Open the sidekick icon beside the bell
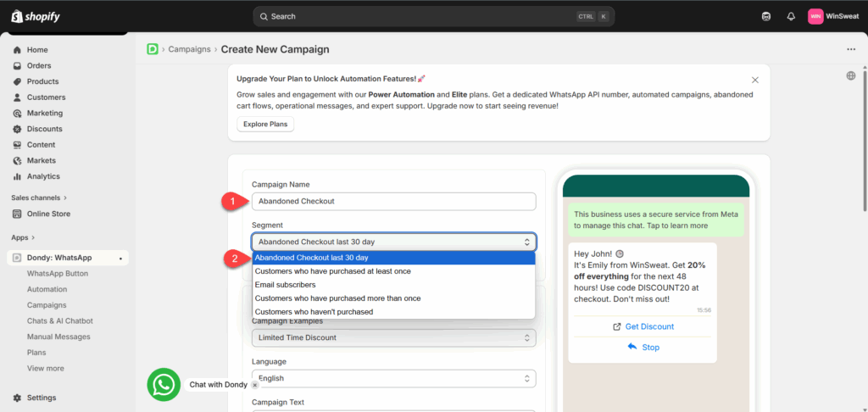This screenshot has height=412, width=868. pyautogui.click(x=766, y=16)
